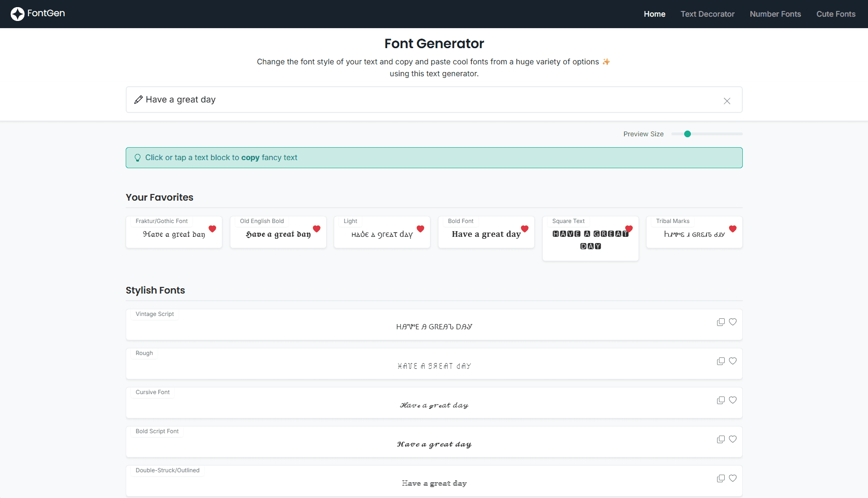Viewport: 868px width, 498px height.
Task: Click the FontGen logo icon
Action: pos(18,14)
